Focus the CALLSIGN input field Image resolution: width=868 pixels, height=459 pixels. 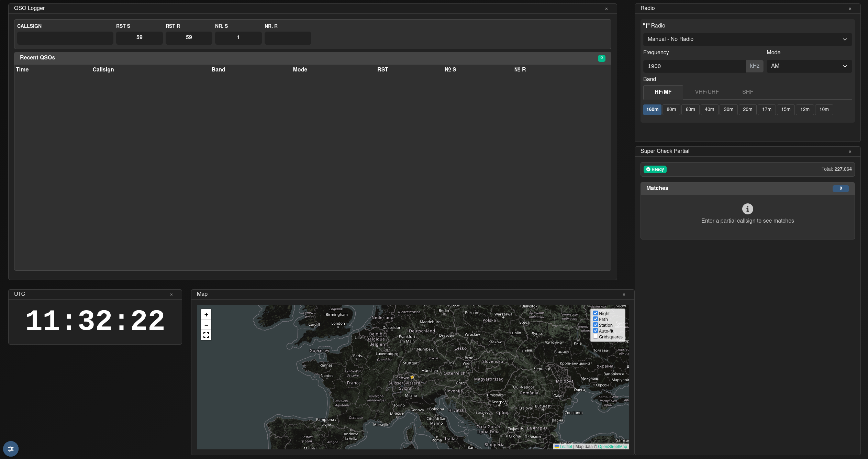65,38
